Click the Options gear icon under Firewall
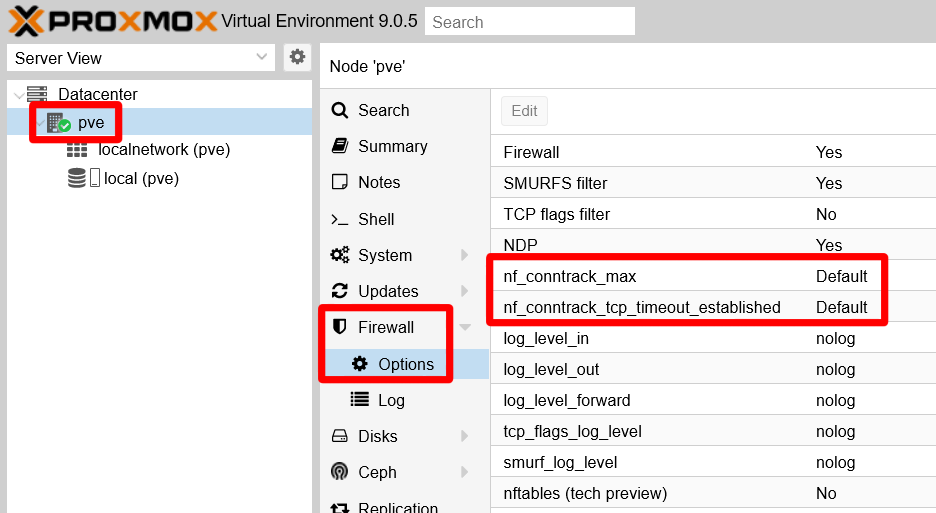The width and height of the screenshot is (936, 513). (359, 363)
